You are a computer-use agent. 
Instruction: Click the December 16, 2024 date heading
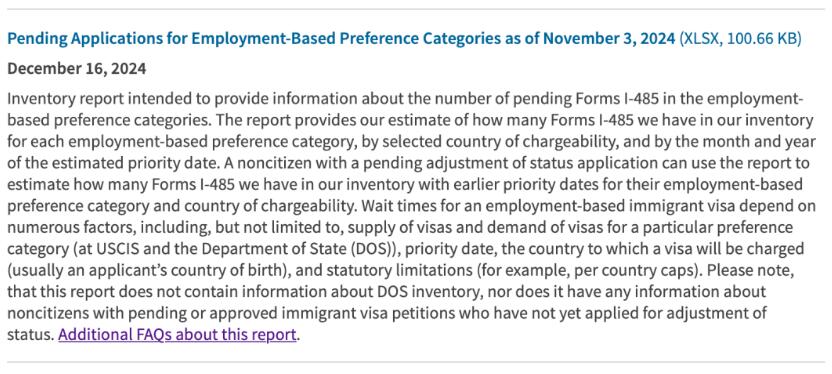[76, 69]
